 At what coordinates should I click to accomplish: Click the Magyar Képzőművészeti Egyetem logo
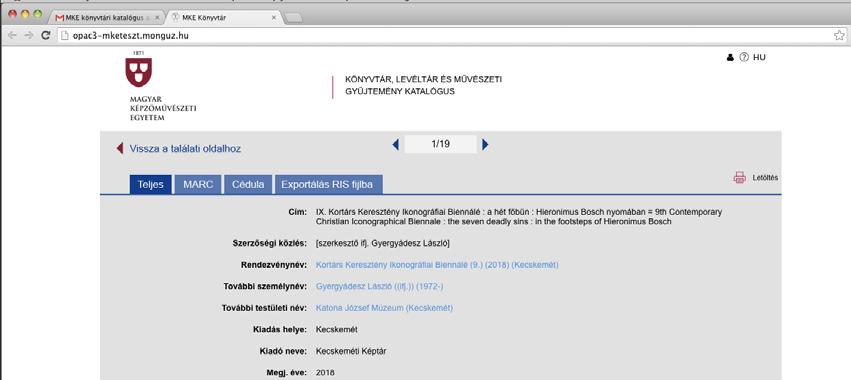point(160,86)
